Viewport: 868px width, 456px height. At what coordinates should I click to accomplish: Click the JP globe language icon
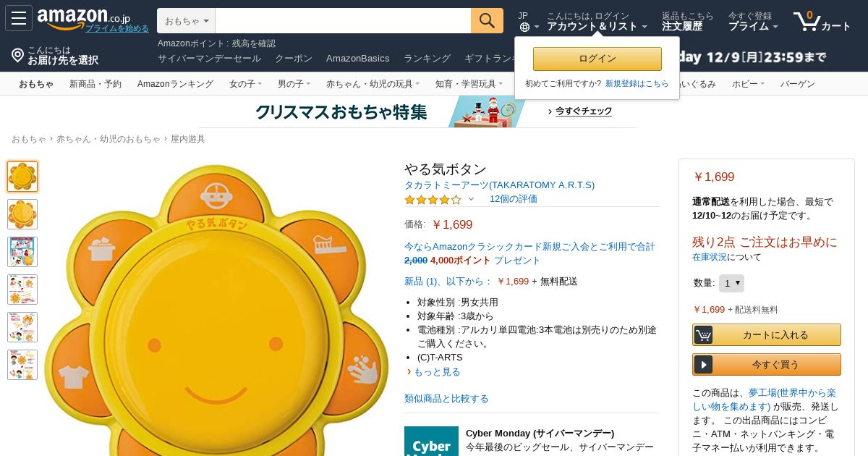click(524, 27)
